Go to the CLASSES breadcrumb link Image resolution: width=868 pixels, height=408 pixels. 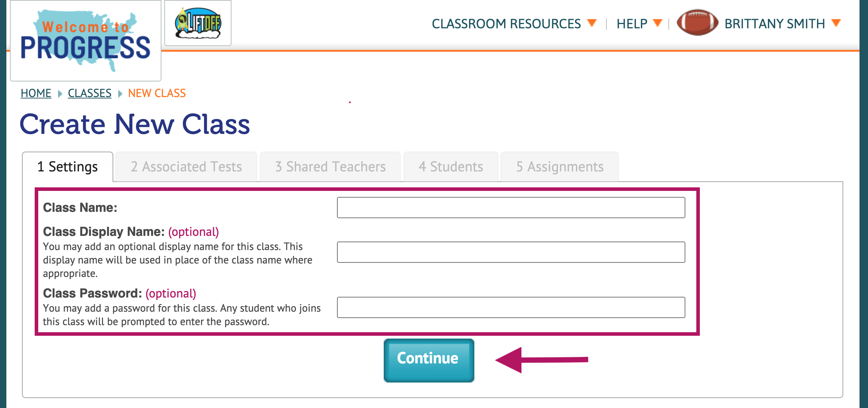[x=90, y=93]
